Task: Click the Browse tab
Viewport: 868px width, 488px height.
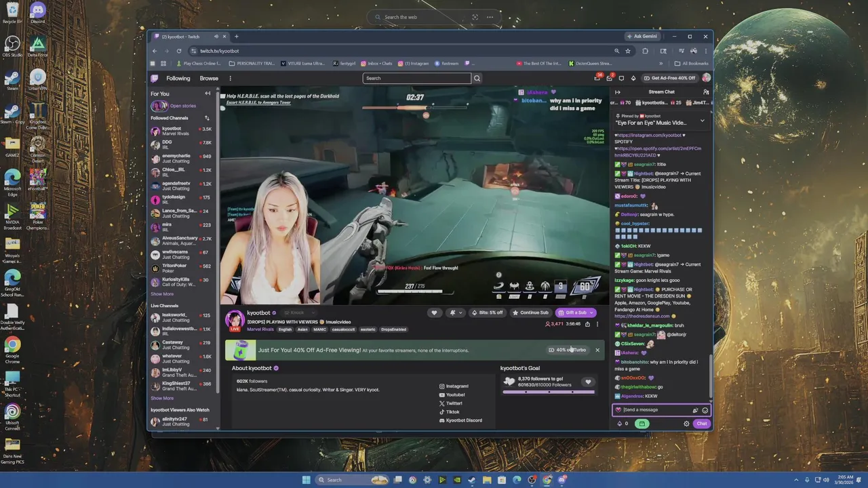Action: 209,78
